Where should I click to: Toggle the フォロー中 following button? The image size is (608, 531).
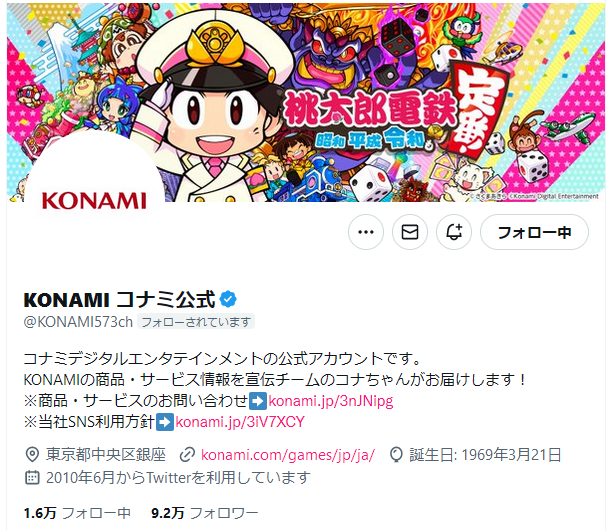534,232
